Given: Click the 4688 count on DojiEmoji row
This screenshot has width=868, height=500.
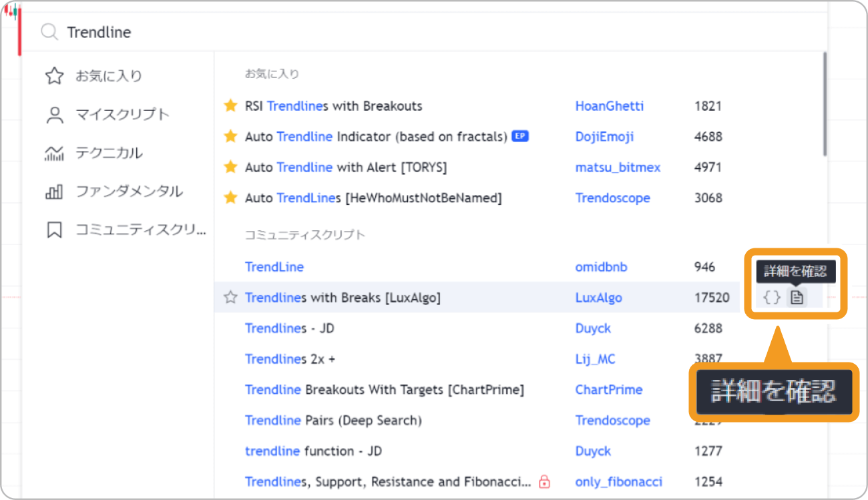Looking at the screenshot, I should tap(708, 137).
